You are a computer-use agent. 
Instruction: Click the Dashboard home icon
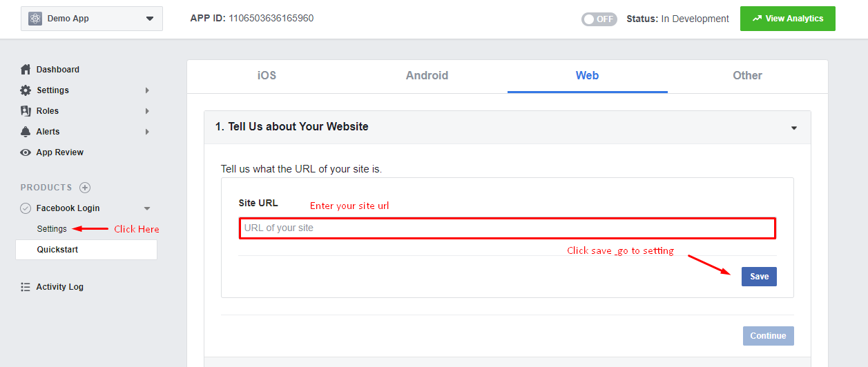pyautogui.click(x=26, y=70)
